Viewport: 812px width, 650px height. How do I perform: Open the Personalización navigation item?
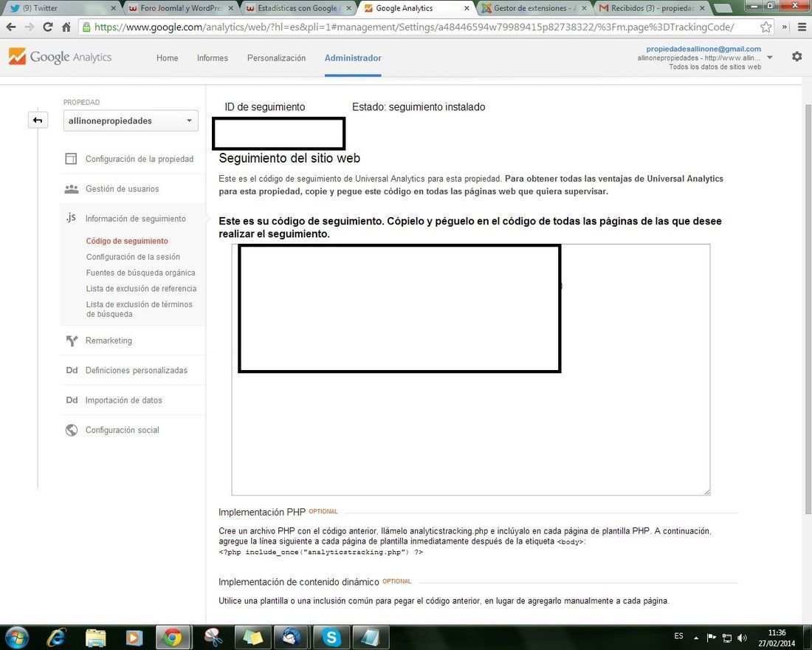[277, 58]
